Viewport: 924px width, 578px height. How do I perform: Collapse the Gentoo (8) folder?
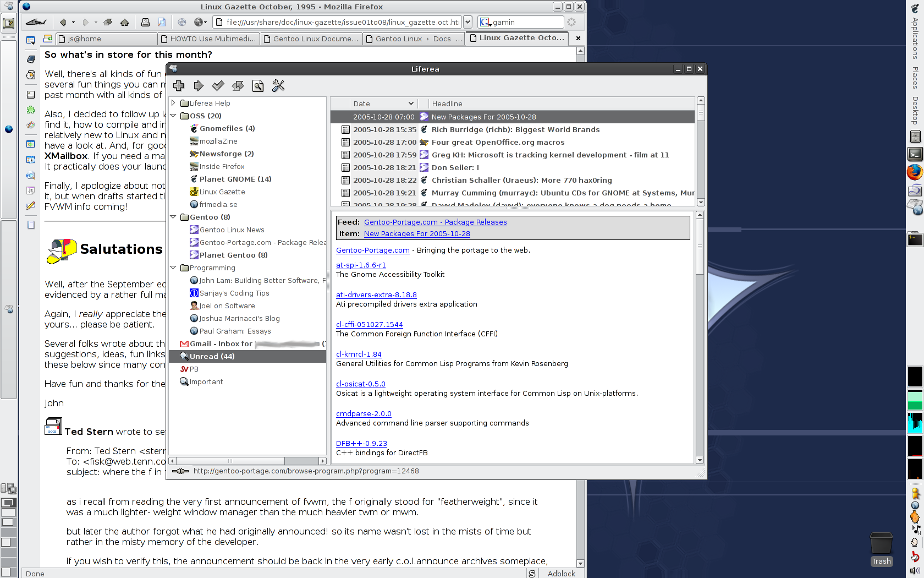coord(173,217)
